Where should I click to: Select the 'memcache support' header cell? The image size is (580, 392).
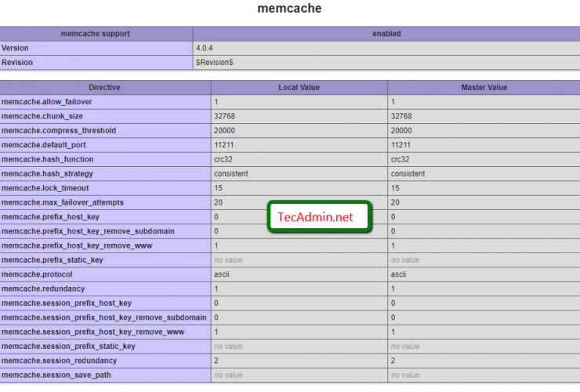coord(96,34)
